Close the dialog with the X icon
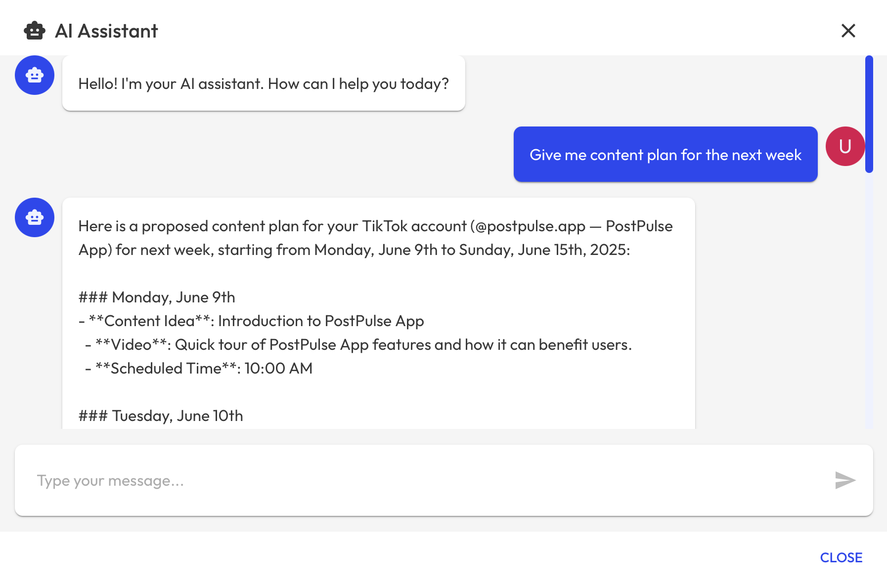This screenshot has height=588, width=887. click(x=848, y=31)
